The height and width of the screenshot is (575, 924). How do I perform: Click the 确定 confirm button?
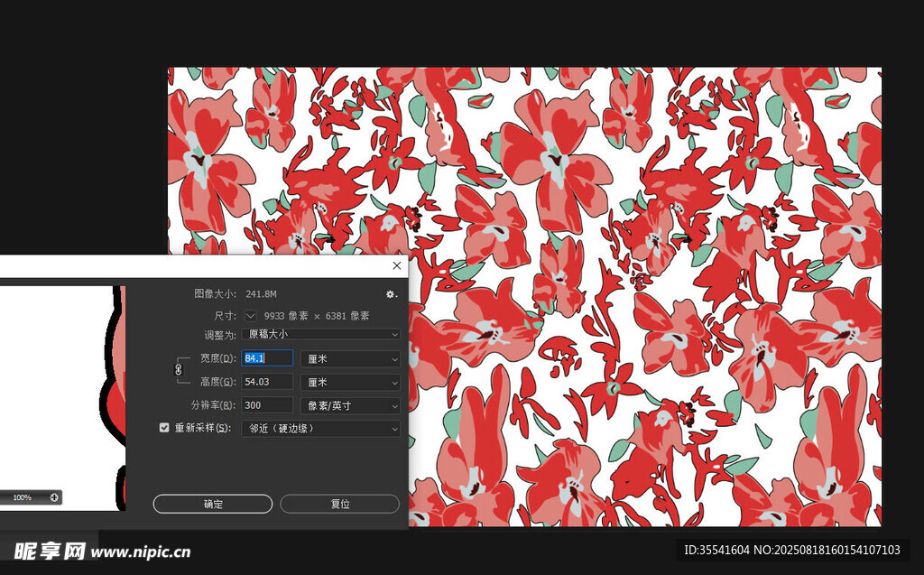(213, 504)
